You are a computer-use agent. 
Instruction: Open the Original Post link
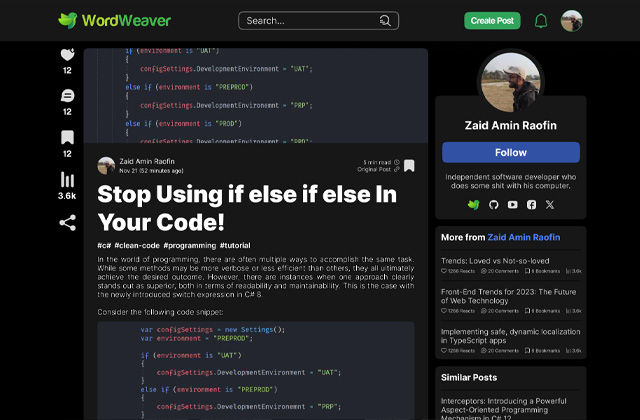[381, 170]
